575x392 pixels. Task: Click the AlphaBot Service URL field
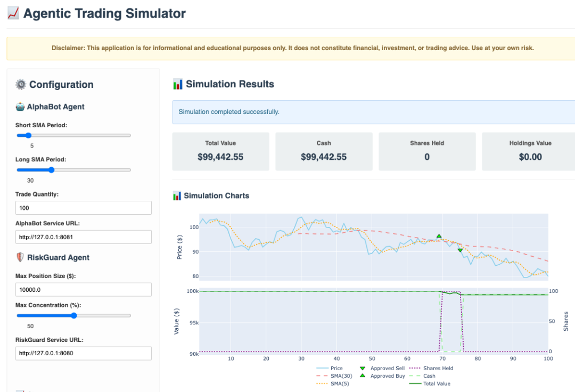tap(83, 236)
